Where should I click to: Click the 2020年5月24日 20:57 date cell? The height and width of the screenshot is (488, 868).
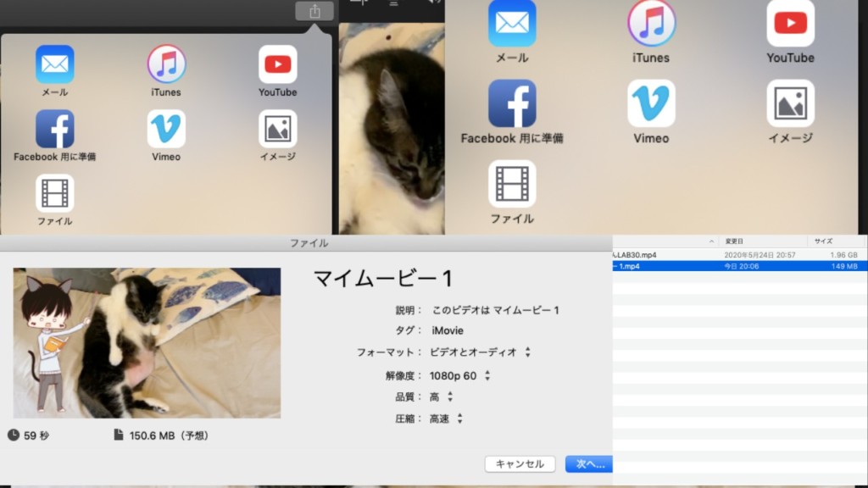coord(759,255)
